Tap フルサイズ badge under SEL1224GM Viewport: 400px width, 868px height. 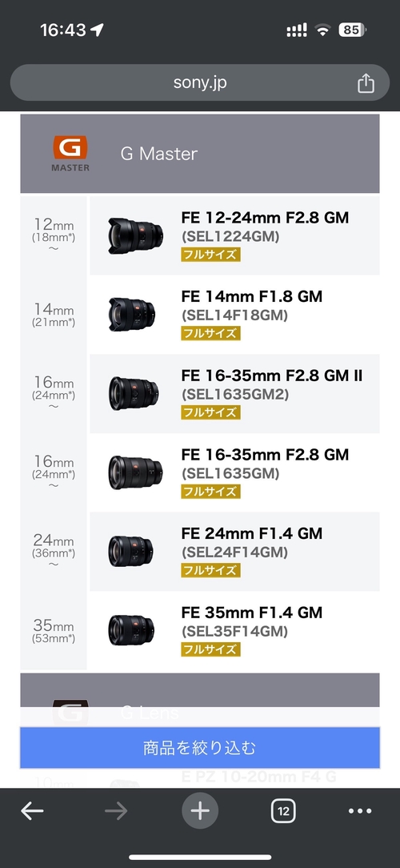[210, 255]
